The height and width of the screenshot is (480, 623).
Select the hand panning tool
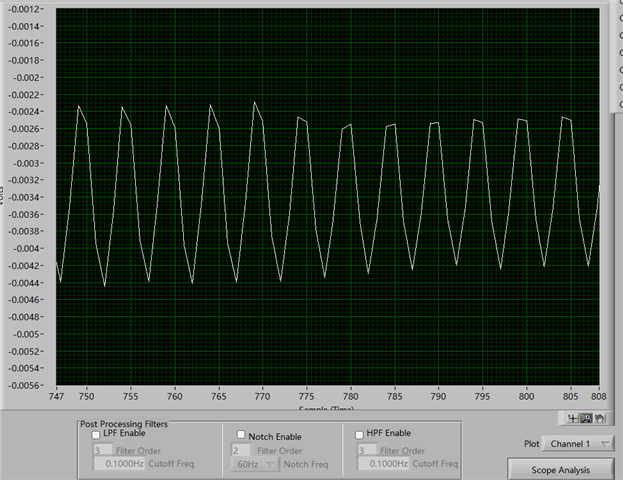(x=599, y=418)
